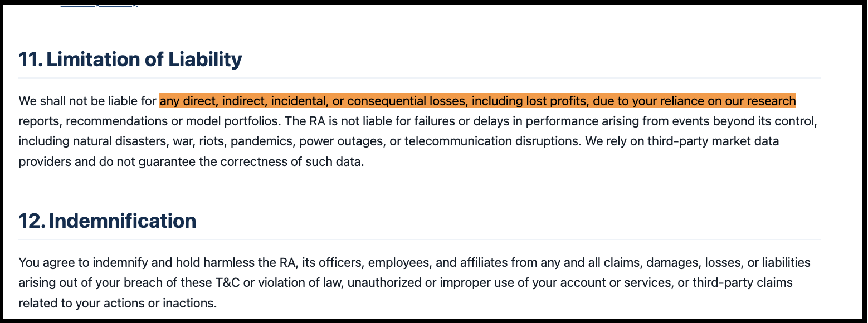The height and width of the screenshot is (323, 868).
Task: Click the '12. Indemnification' heading
Action: click(x=108, y=221)
